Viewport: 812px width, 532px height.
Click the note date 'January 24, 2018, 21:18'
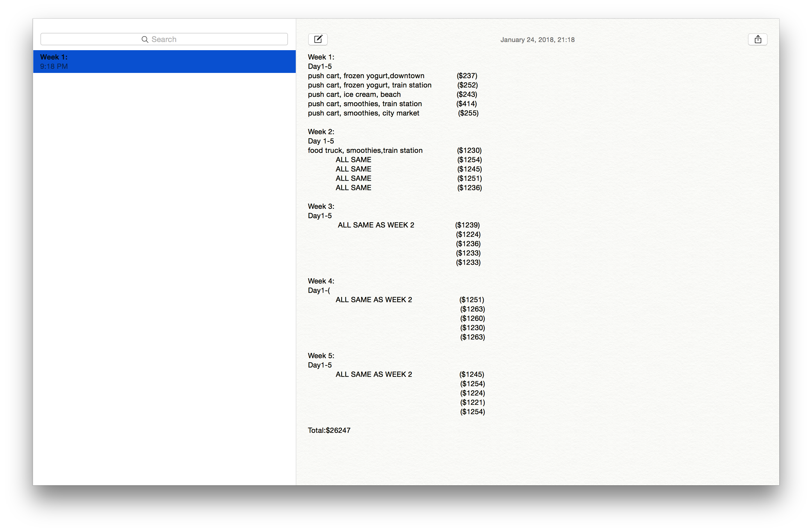point(537,40)
